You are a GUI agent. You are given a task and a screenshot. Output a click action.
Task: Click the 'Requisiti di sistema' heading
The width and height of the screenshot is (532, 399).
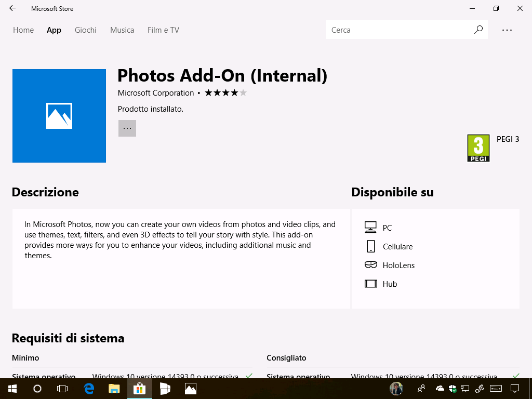tap(68, 338)
